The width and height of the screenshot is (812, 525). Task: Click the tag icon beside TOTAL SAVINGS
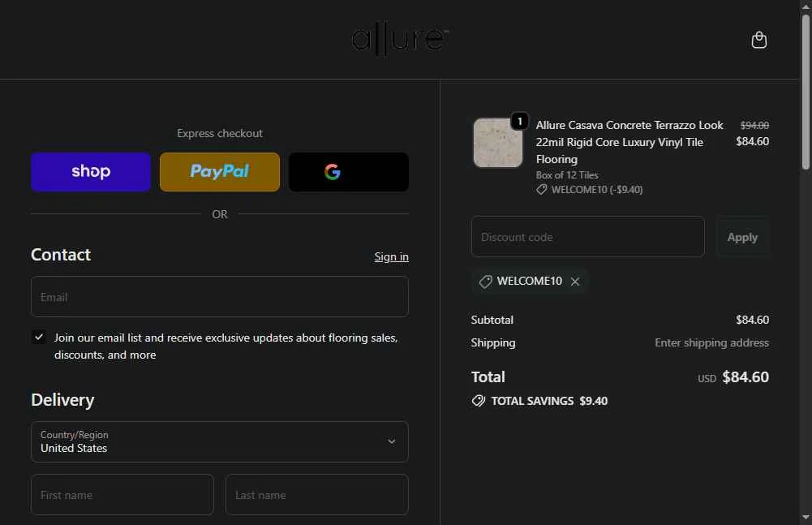pyautogui.click(x=479, y=401)
